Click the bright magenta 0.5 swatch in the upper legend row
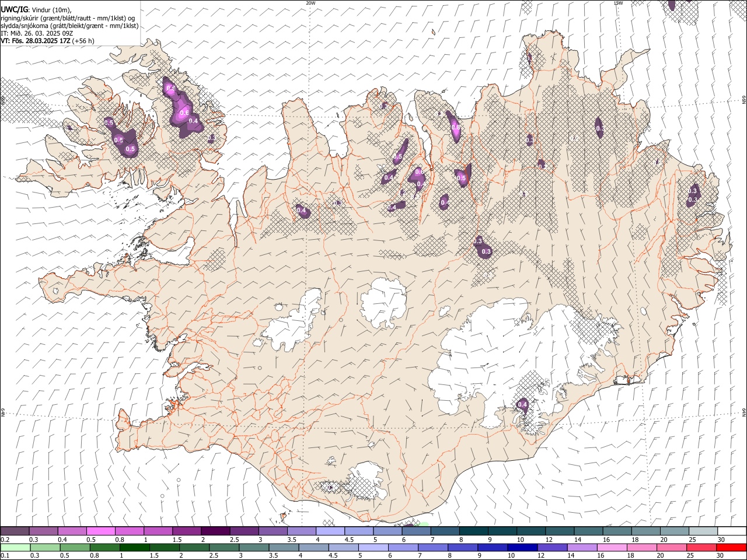This screenshot has height=560, width=747. click(x=101, y=531)
